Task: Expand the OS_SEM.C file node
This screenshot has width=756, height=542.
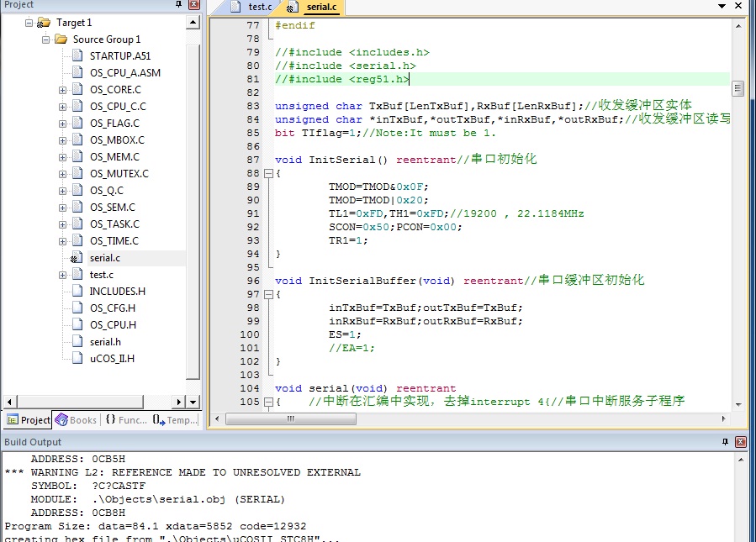Action: (63, 208)
